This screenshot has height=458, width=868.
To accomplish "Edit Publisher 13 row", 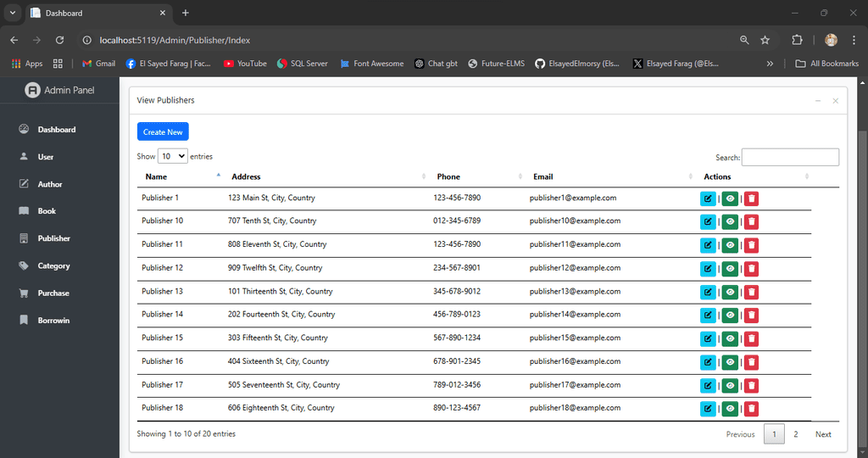I will [708, 293].
